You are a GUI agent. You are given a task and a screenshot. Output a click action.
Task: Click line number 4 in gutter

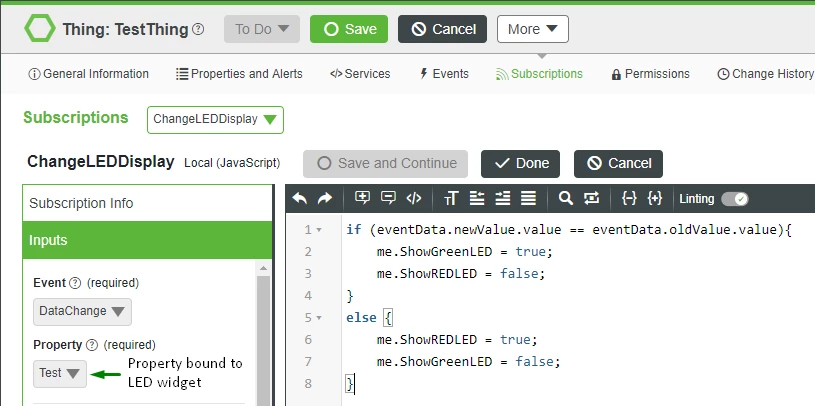(x=308, y=296)
